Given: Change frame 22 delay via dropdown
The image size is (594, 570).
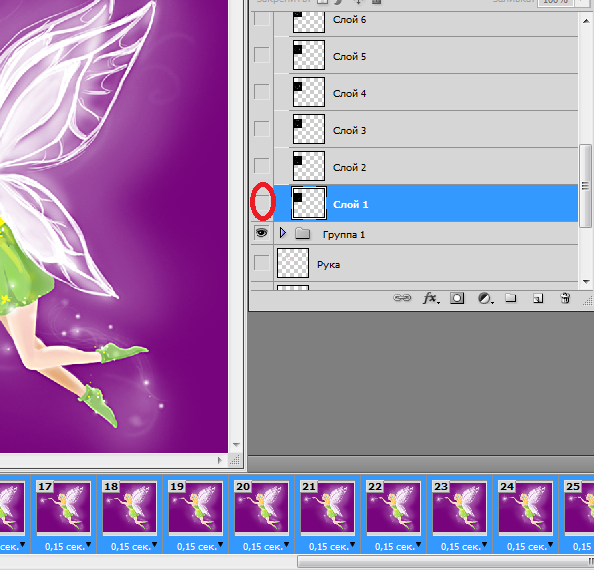Looking at the screenshot, I should coord(418,545).
